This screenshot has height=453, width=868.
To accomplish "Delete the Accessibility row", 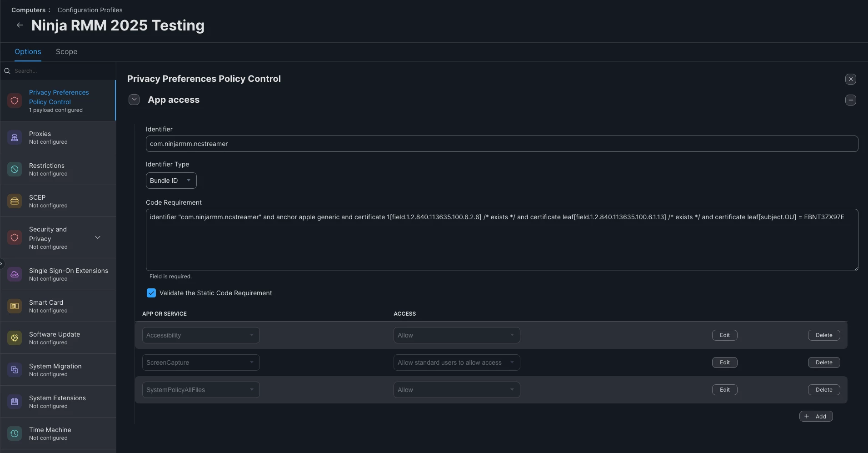I will pos(824,335).
